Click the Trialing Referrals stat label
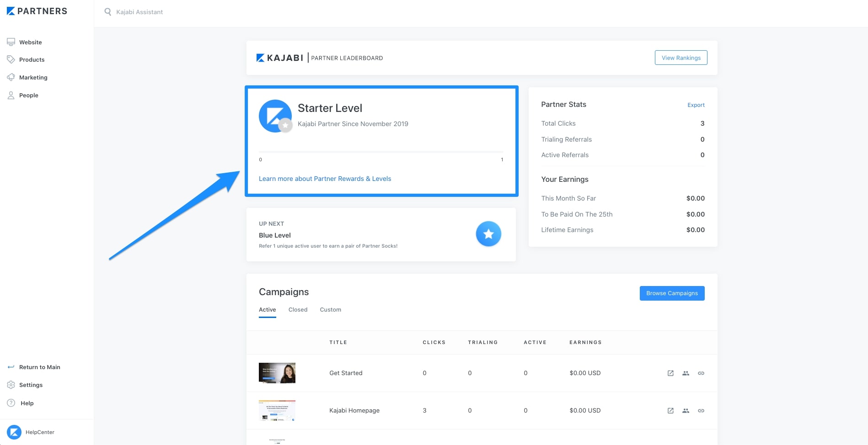Viewport: 868px width, 445px height. tap(566, 139)
